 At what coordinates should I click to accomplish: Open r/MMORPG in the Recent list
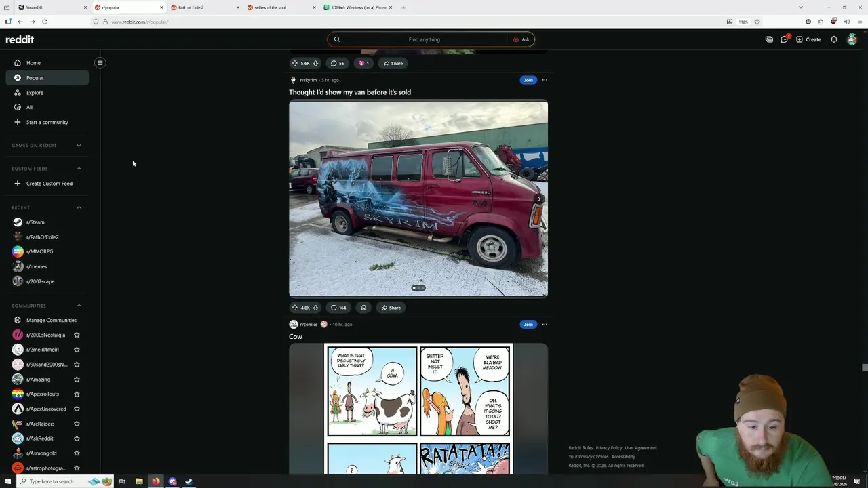[x=47, y=251]
